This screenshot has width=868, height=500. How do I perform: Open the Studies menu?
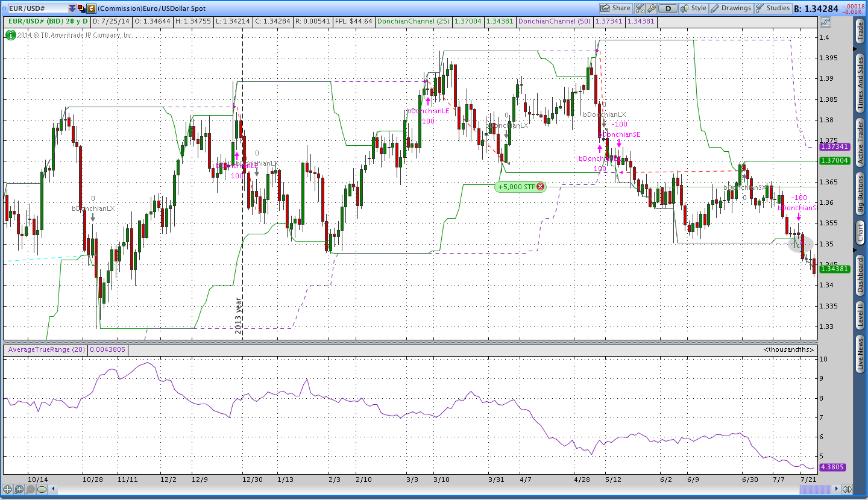point(773,8)
